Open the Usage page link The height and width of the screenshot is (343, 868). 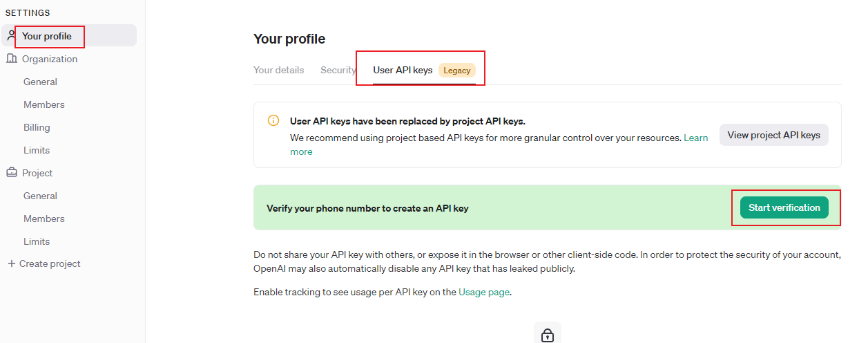point(484,292)
